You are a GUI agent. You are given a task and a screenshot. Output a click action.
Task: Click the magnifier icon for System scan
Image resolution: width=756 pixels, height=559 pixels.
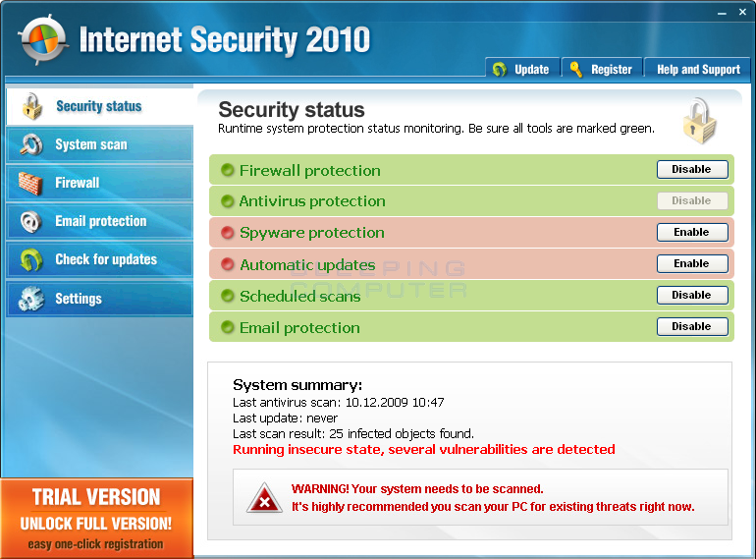tap(31, 144)
